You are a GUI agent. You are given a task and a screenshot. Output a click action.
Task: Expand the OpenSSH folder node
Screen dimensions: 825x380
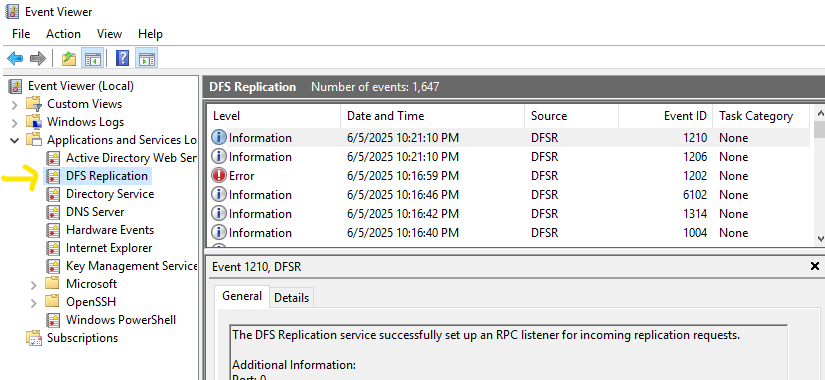[34, 303]
